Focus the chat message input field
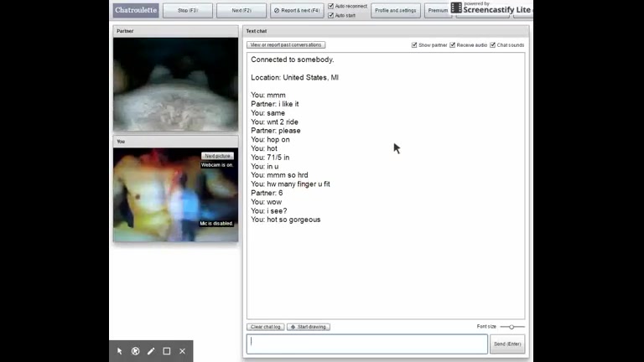The width and height of the screenshot is (644, 362). [366, 344]
